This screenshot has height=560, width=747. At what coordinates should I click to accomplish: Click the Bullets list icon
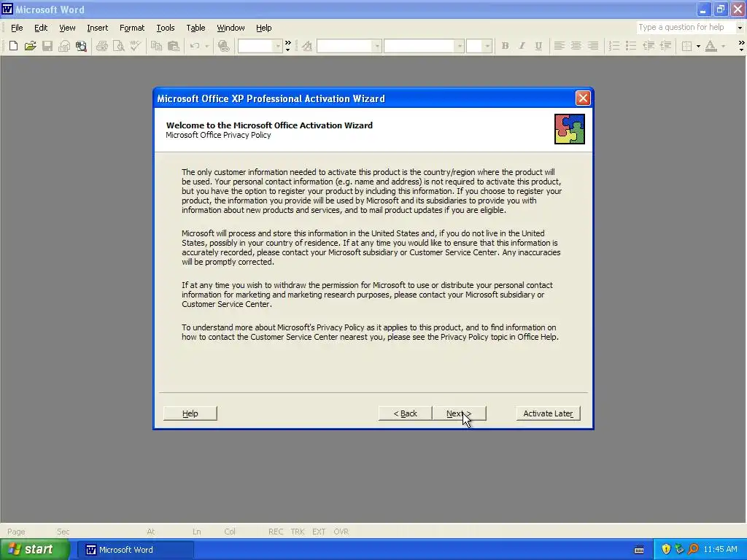coord(631,46)
